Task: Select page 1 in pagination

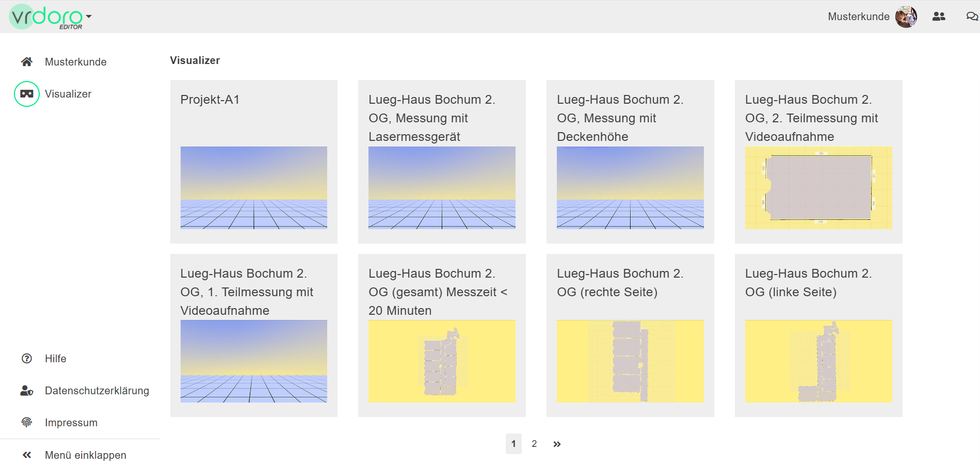Action: pos(513,444)
